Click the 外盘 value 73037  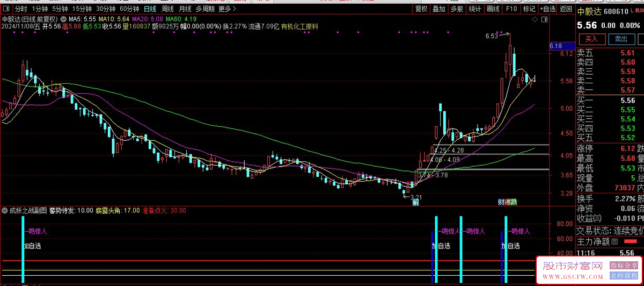tap(624, 188)
